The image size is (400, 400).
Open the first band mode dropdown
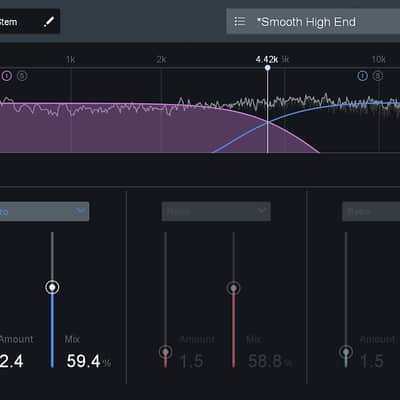point(44,211)
